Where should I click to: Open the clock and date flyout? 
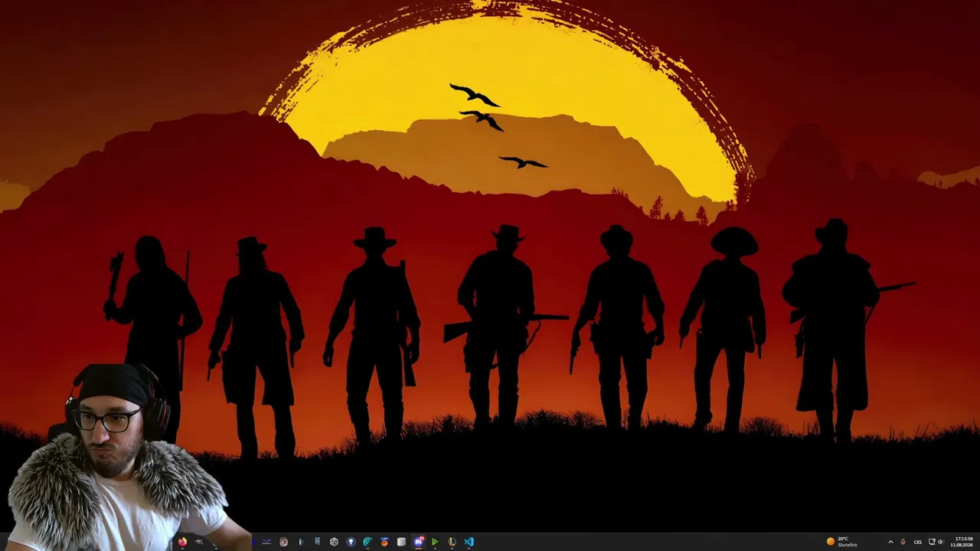(x=962, y=542)
